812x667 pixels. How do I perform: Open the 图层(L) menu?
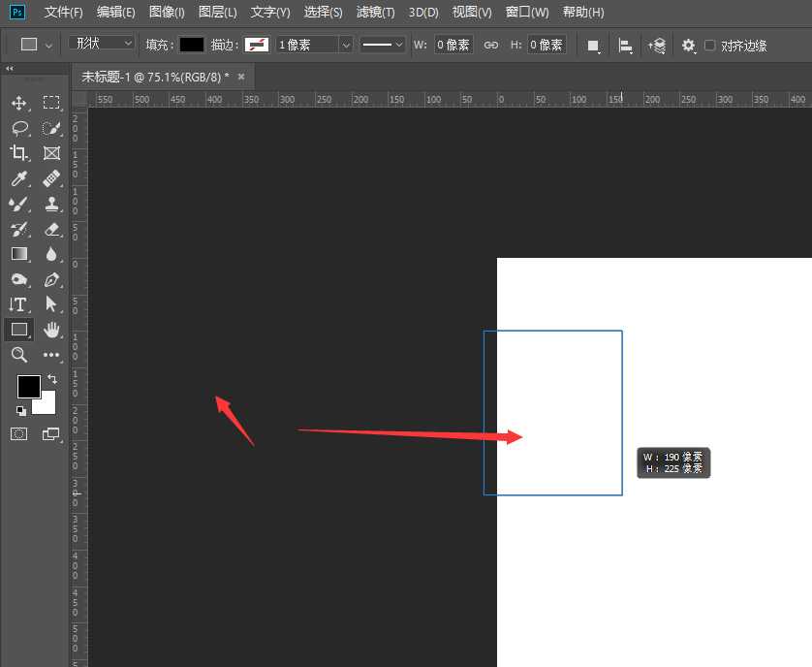click(217, 13)
